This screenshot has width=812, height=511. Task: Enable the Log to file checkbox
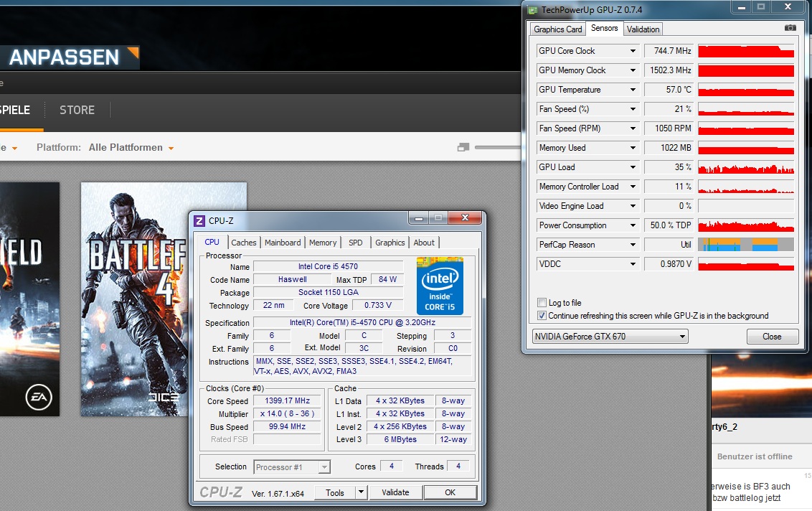(x=542, y=303)
